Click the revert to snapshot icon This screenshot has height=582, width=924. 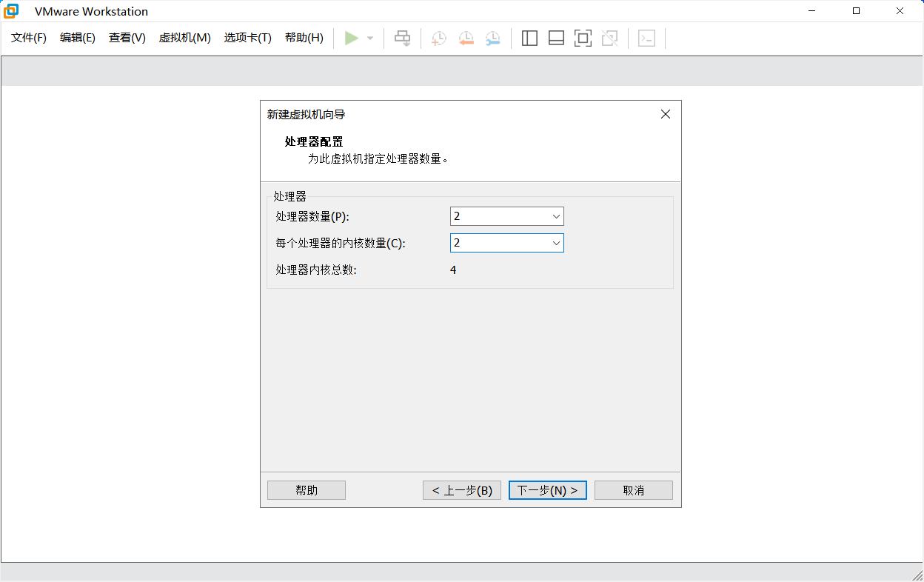(x=466, y=39)
